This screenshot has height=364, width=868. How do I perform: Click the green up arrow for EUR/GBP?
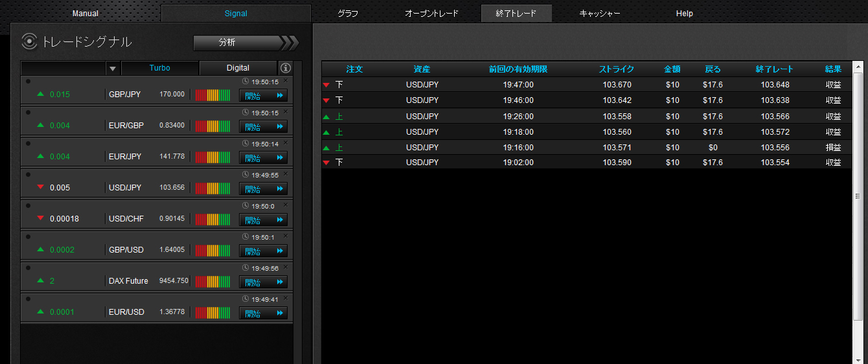[x=41, y=126]
